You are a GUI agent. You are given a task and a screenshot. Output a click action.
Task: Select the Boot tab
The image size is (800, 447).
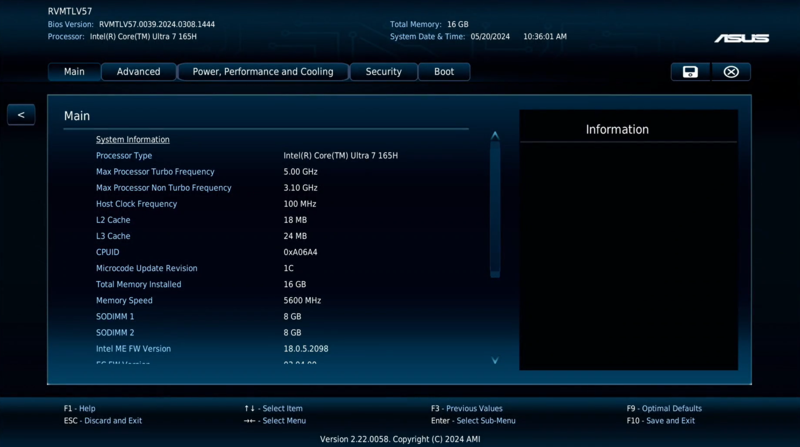[x=444, y=72]
